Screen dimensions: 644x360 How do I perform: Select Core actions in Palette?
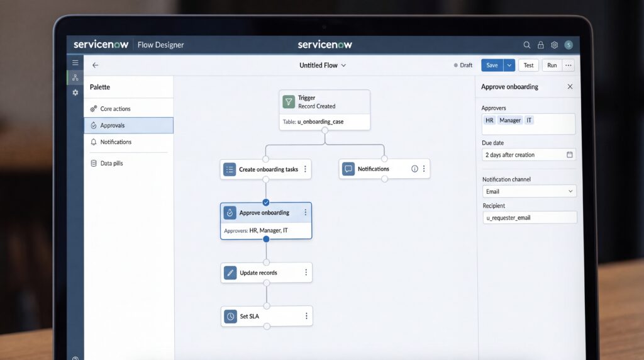click(128, 108)
